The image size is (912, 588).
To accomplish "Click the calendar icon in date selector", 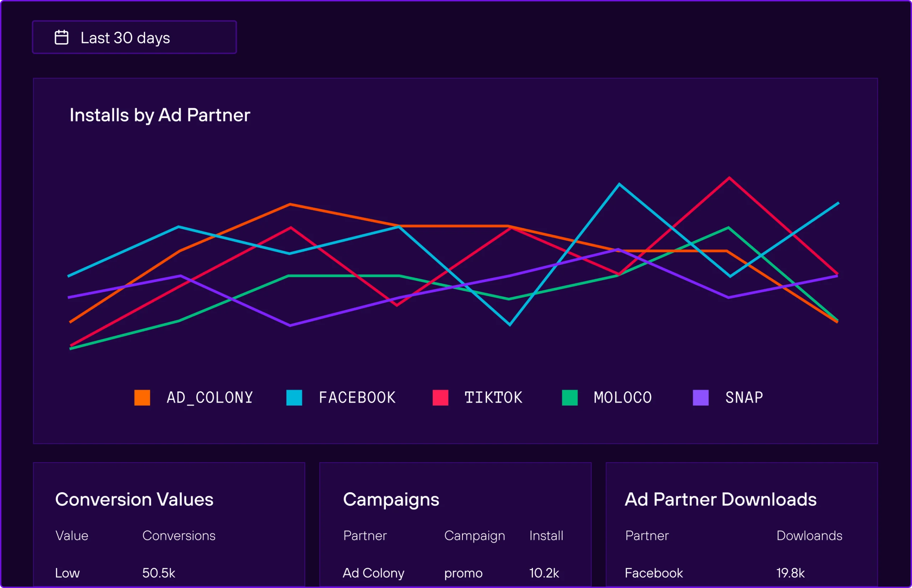I will pos(62,37).
